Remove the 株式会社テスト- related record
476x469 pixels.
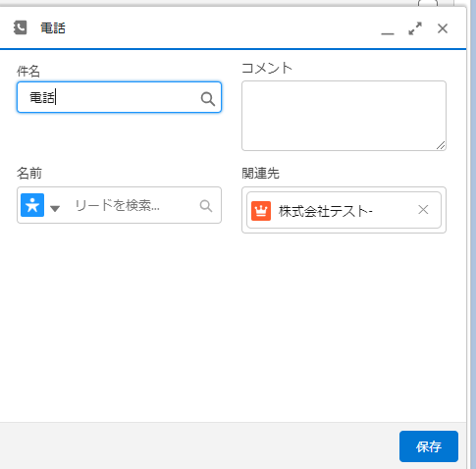point(423,210)
